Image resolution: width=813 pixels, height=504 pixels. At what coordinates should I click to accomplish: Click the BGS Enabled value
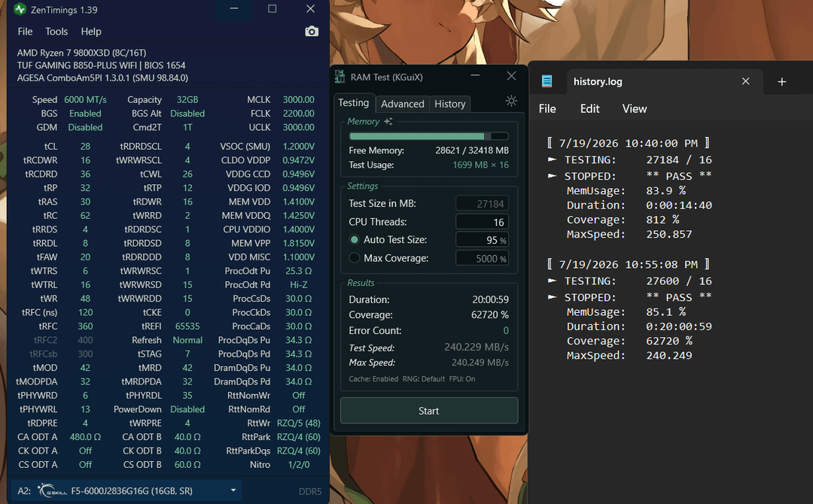pyautogui.click(x=85, y=114)
